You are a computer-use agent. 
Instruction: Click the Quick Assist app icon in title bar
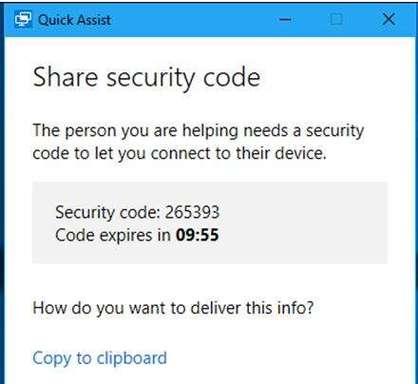(23, 19)
